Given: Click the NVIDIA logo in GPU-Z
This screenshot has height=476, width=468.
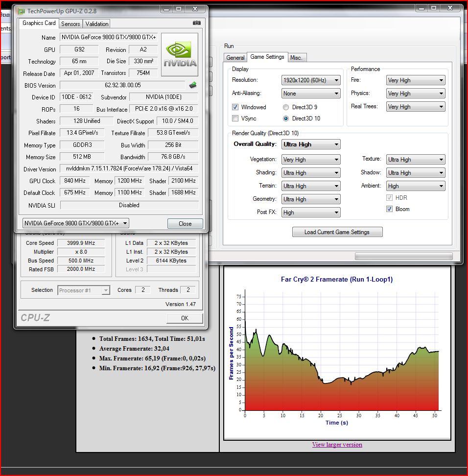Looking at the screenshot, I should tap(180, 54).
